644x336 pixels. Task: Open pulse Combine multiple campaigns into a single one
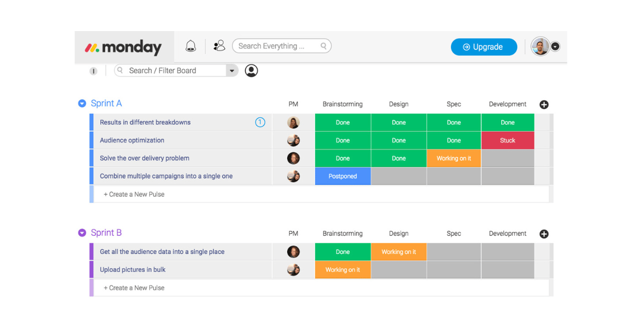pos(166,176)
